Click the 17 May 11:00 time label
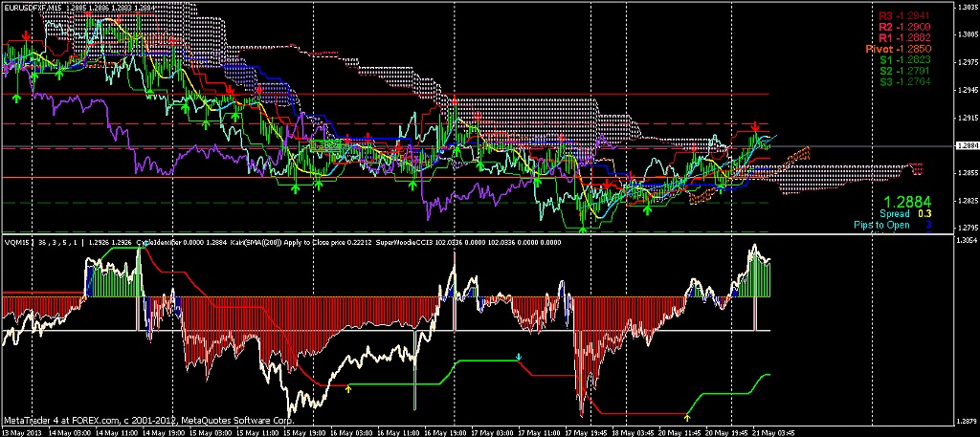The width and height of the screenshot is (980, 437). pos(540,431)
